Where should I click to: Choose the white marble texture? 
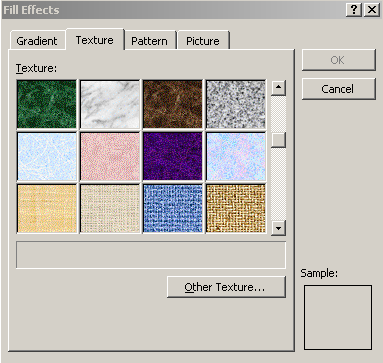pos(110,104)
